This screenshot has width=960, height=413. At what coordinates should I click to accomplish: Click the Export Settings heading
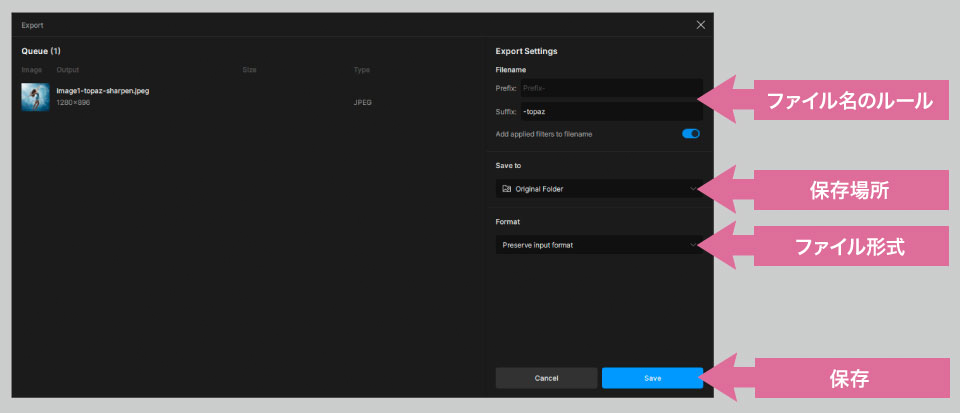point(526,51)
